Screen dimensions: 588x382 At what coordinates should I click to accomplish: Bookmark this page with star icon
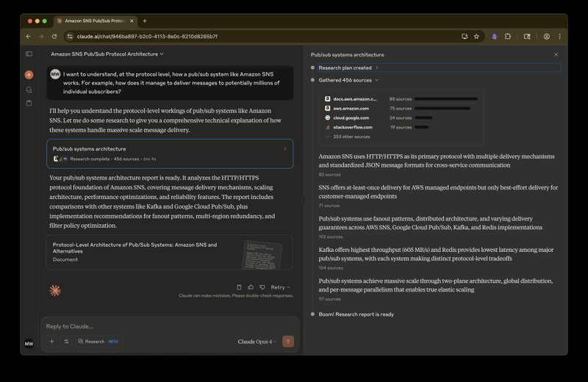pyautogui.click(x=476, y=36)
